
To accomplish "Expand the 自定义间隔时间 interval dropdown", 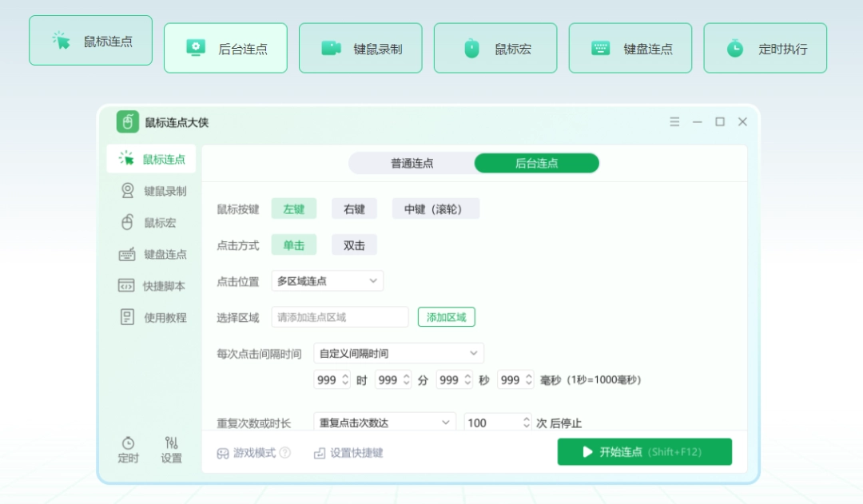I will [x=398, y=352].
